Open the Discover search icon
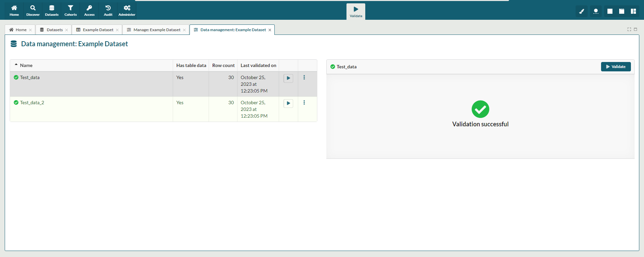644x257 pixels. tap(33, 10)
